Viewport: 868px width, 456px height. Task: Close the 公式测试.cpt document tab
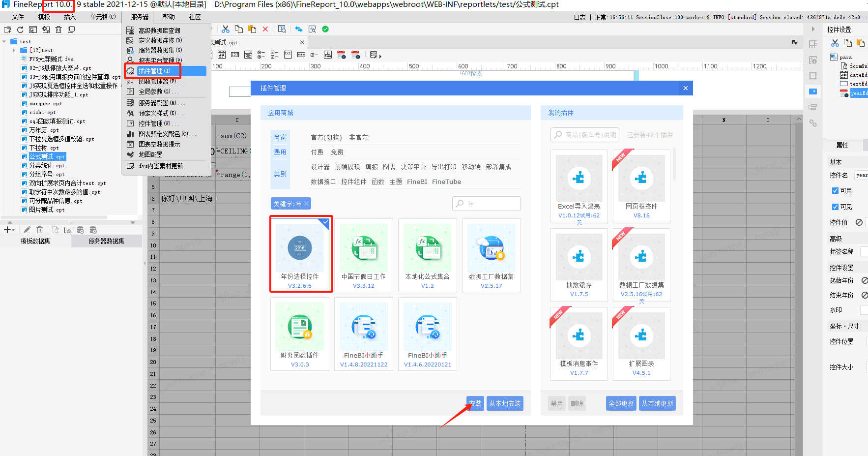[302, 42]
